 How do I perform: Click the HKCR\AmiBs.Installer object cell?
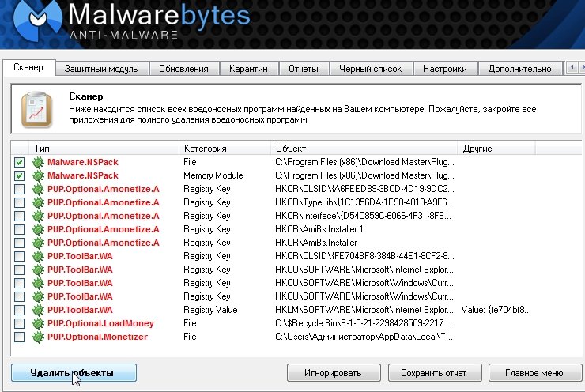pos(316,243)
